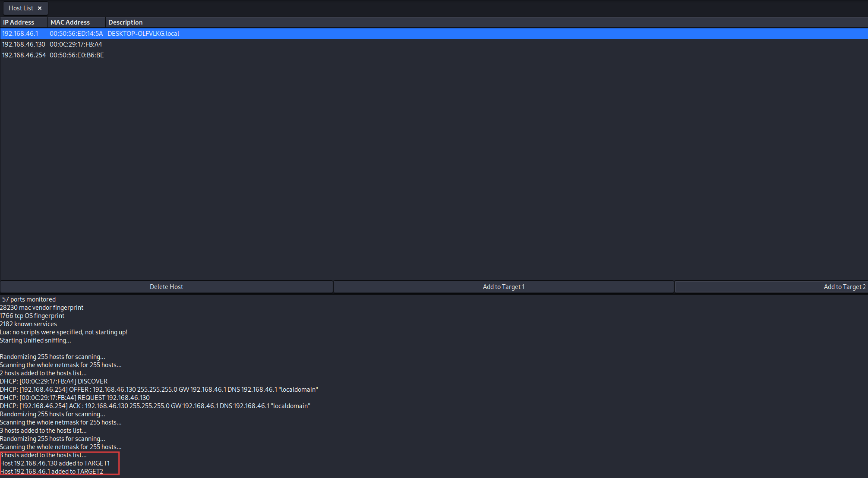The image size is (868, 478).
Task: Click the Starting Unified sniffing log line
Action: coord(35,340)
